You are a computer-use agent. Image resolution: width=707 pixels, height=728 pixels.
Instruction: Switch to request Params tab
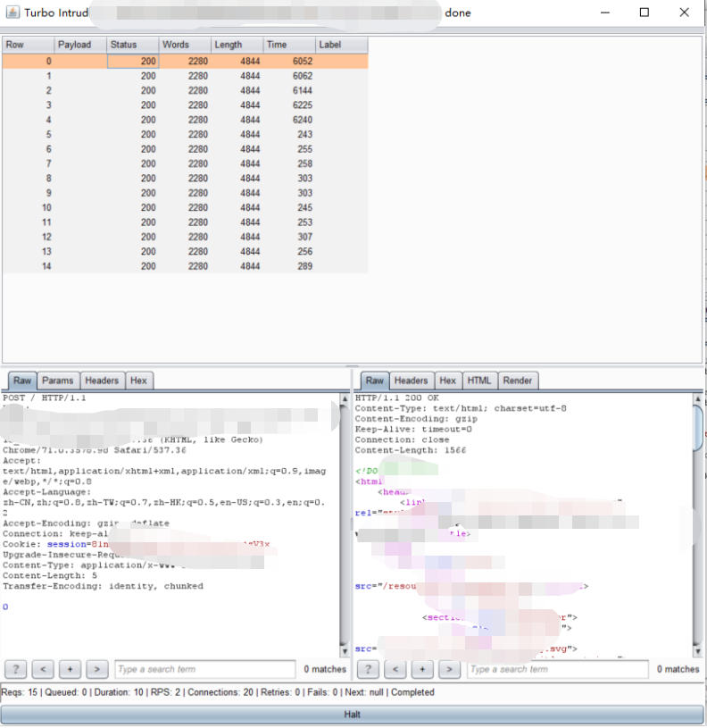pyautogui.click(x=58, y=381)
